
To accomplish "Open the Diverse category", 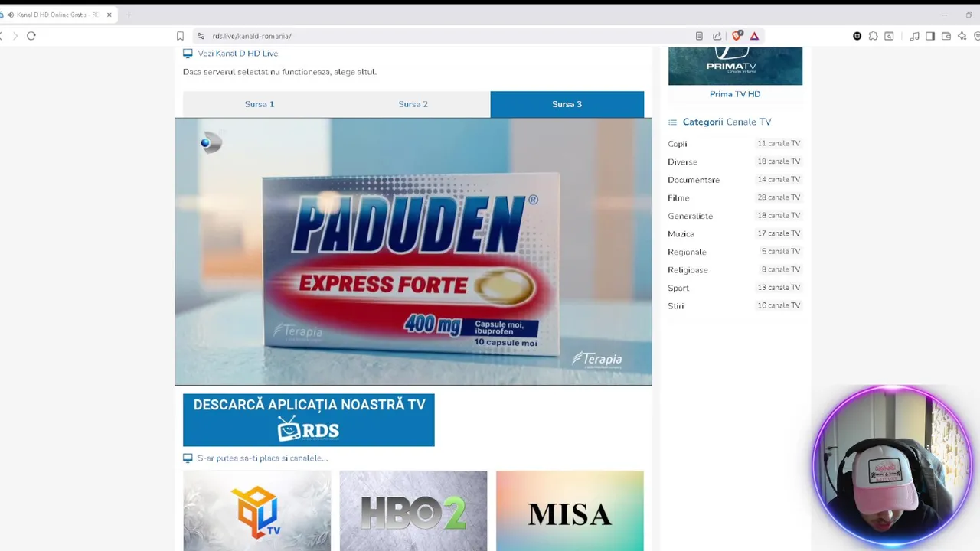I will tap(682, 162).
